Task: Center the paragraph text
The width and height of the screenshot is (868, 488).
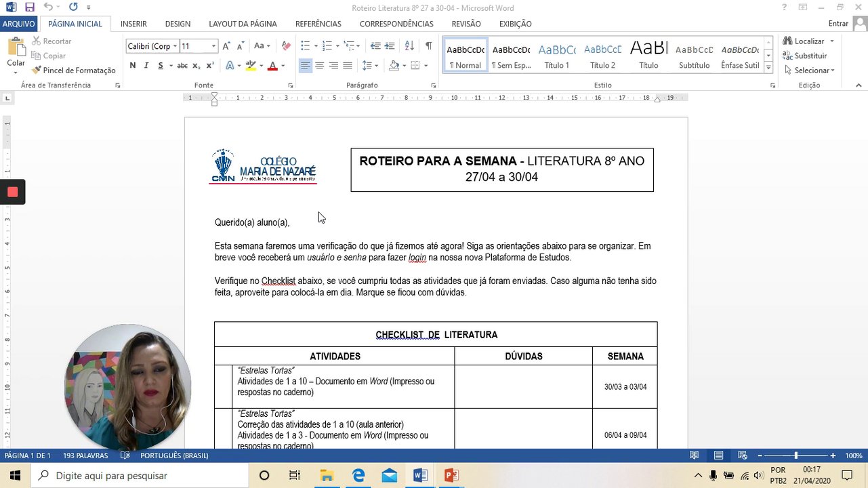Action: point(320,66)
